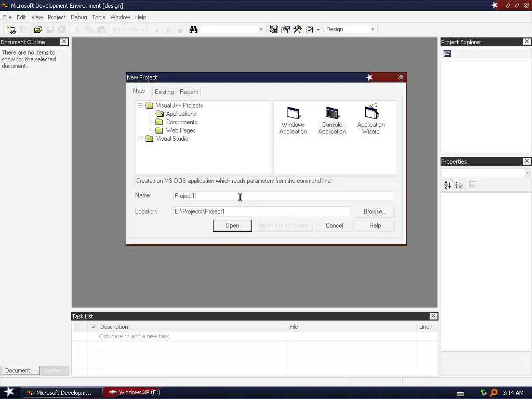Open the Tools menu

(x=99, y=17)
